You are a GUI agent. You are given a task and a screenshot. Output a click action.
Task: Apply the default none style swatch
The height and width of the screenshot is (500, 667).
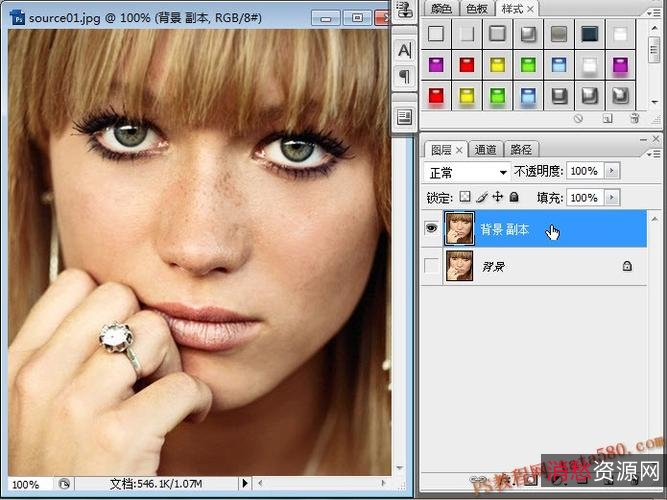[x=436, y=34]
